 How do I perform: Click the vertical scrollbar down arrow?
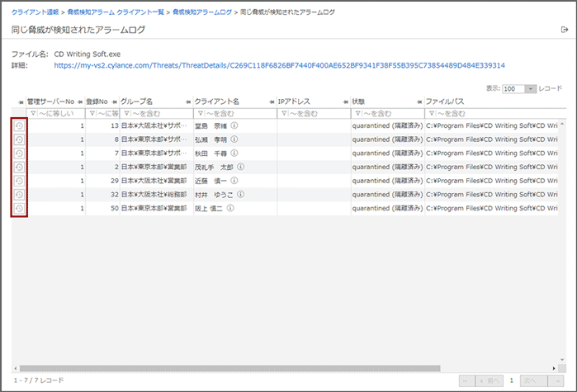coord(562,360)
